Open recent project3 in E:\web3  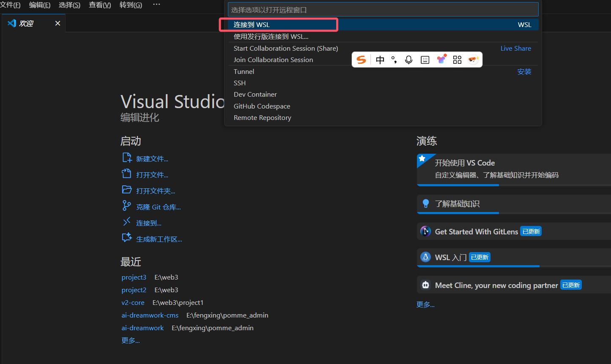tap(134, 277)
